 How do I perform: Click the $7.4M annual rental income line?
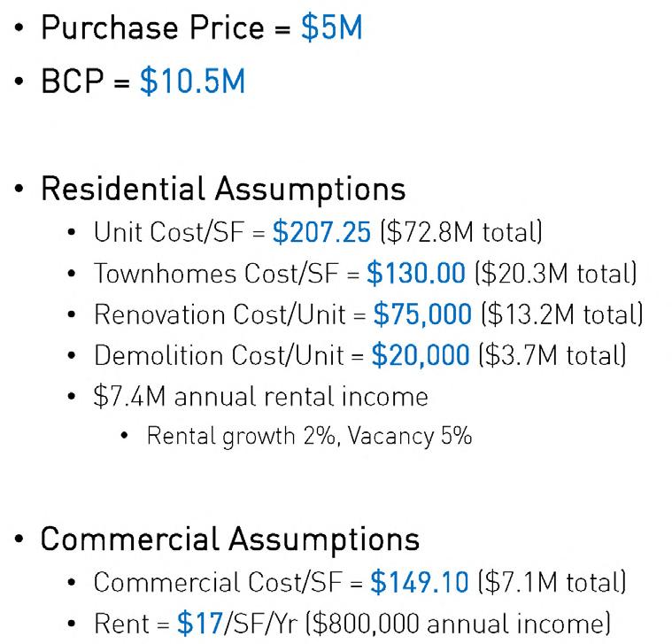pyautogui.click(x=260, y=396)
